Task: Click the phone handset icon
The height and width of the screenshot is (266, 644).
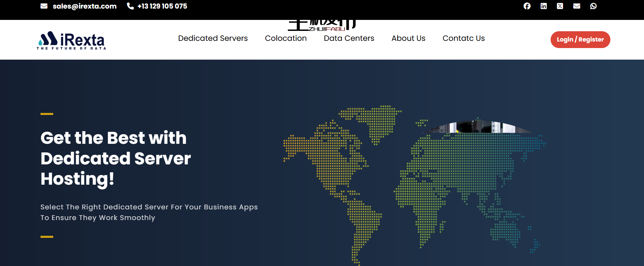Action: coord(130,6)
